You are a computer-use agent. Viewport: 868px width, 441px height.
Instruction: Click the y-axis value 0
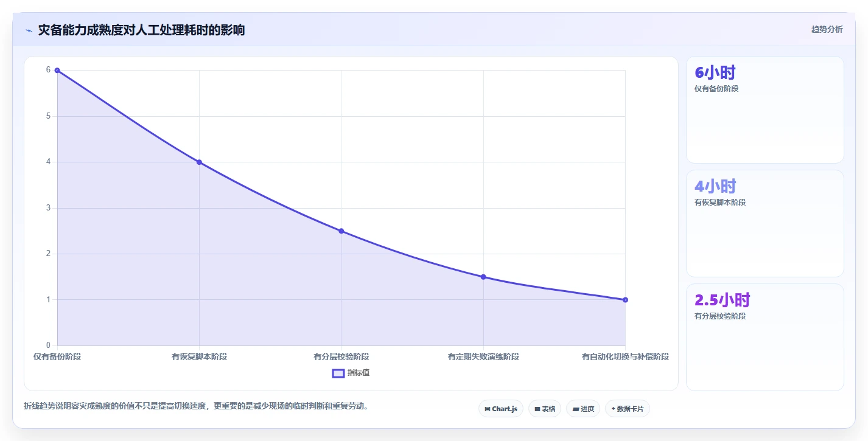coord(48,346)
